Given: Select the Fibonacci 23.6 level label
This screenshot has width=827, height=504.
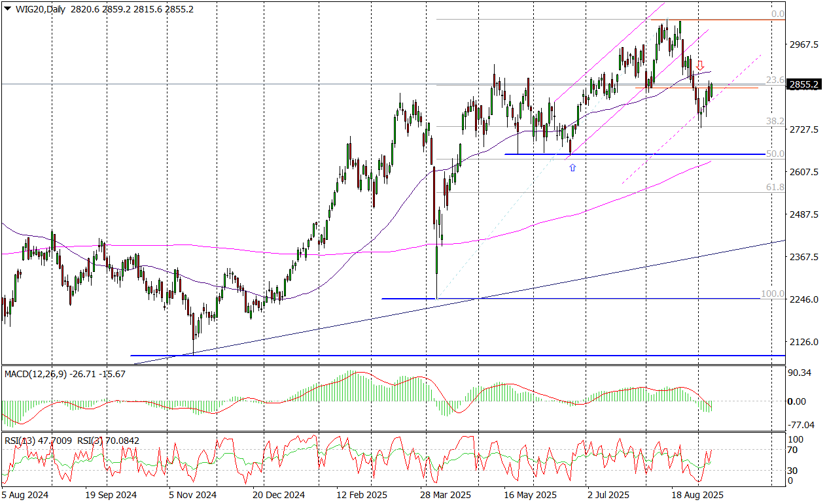Looking at the screenshot, I should (775, 80).
